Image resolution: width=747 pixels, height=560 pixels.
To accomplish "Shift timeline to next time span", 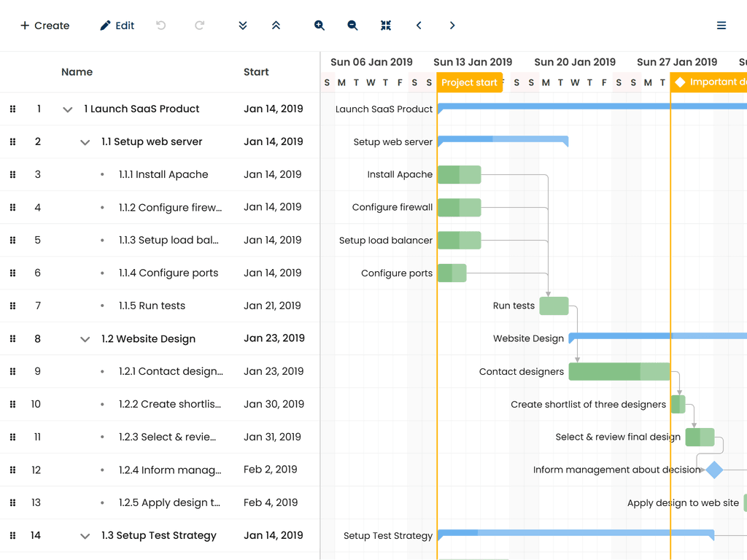I will coord(452,26).
